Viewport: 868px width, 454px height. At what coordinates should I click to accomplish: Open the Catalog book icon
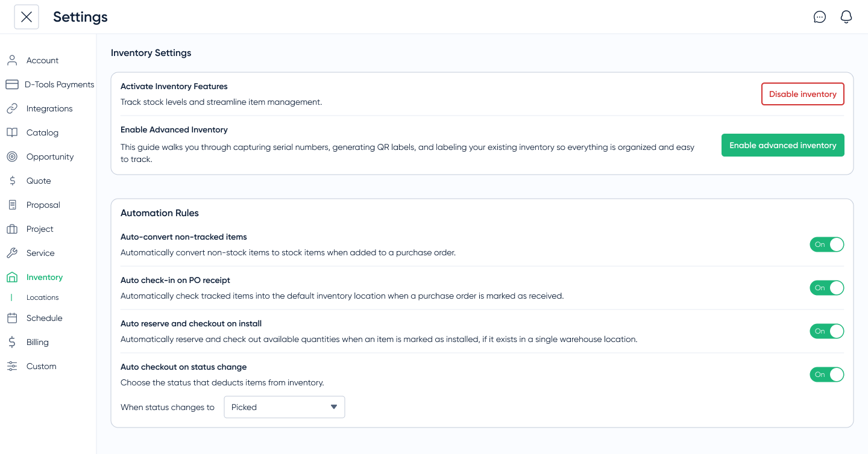tap(11, 132)
